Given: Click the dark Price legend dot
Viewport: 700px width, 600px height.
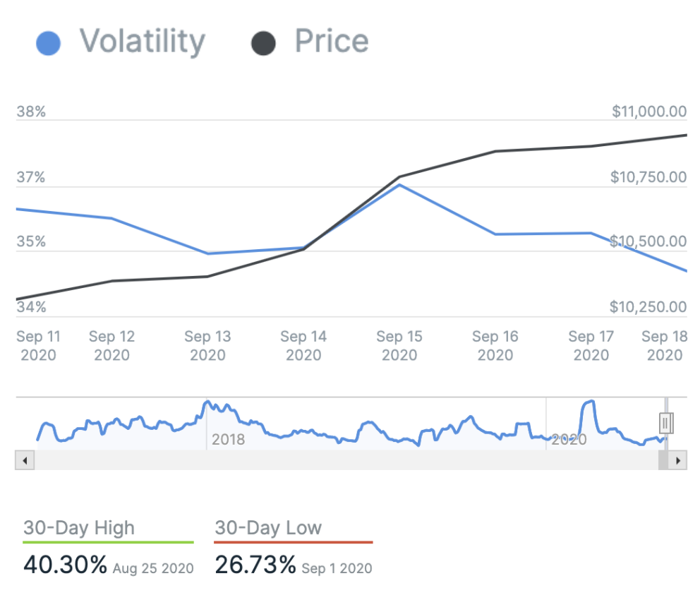Looking at the screenshot, I should 262,43.
